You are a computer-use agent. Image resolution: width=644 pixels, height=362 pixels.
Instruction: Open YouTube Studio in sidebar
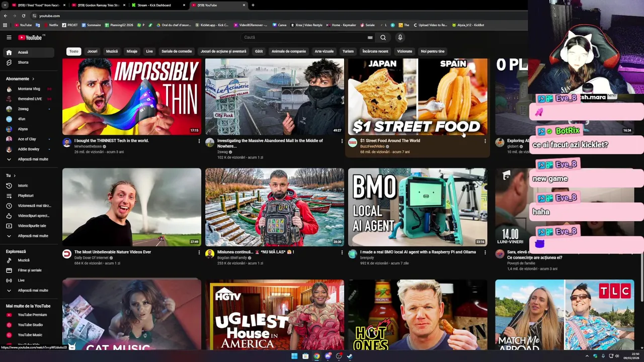pyautogui.click(x=29, y=325)
